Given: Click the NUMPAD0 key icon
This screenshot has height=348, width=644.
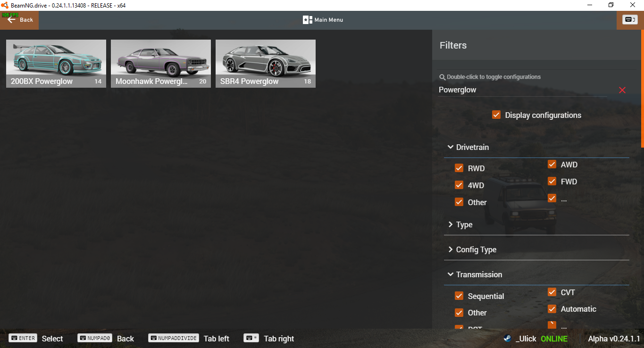Looking at the screenshot, I should (x=95, y=338).
